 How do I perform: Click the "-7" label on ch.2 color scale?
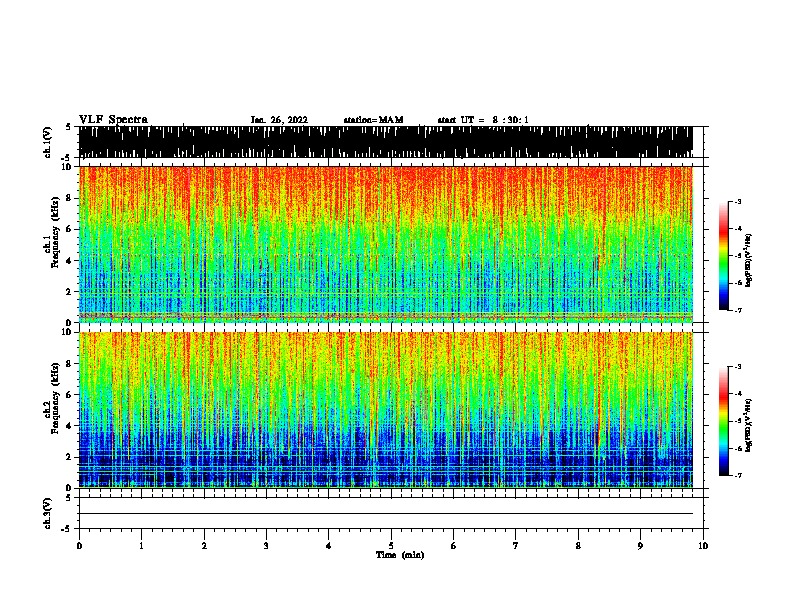737,475
